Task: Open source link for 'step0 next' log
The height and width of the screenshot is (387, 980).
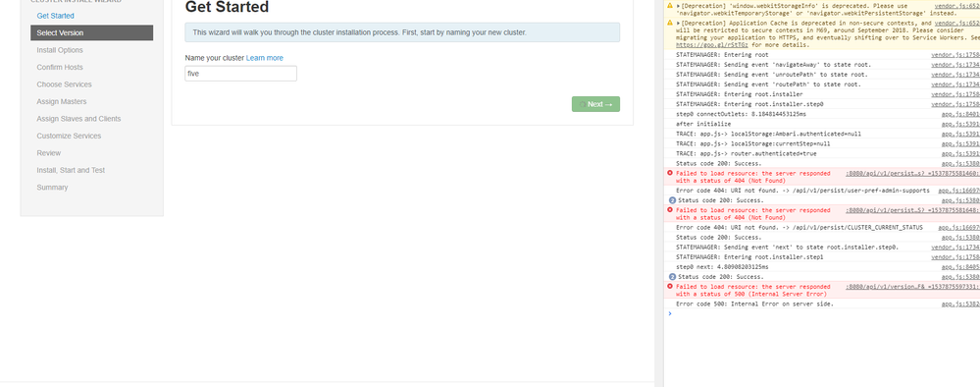Action: click(960, 267)
